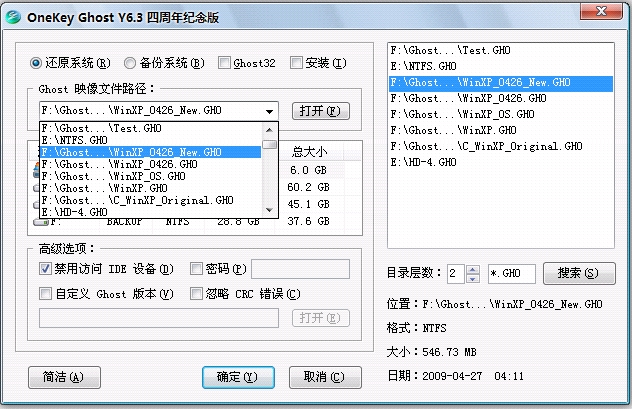Increase 目录层数 with the up spinner
632x409 pixels.
pyautogui.click(x=473, y=269)
